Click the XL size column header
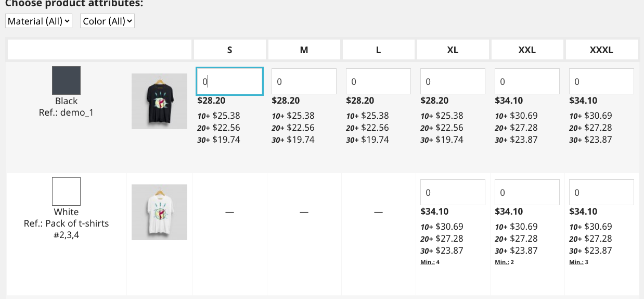Viewport: 644px width, 299px height. click(x=453, y=50)
